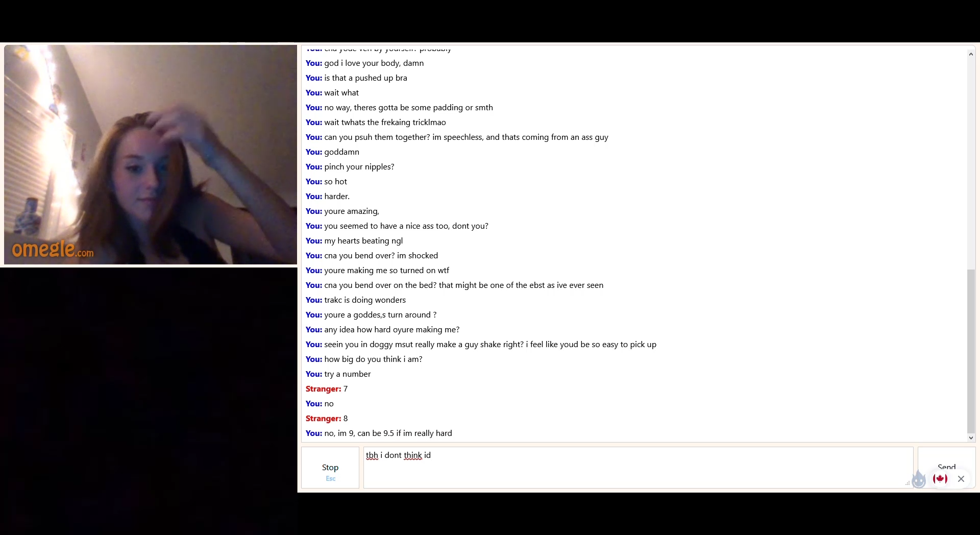
Task: Click the Stop button
Action: (x=330, y=468)
